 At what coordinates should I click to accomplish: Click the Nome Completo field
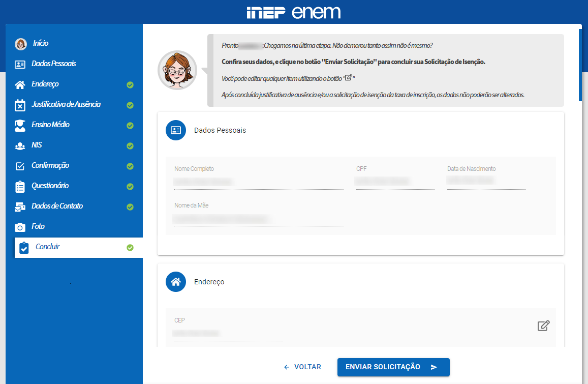coord(259,182)
